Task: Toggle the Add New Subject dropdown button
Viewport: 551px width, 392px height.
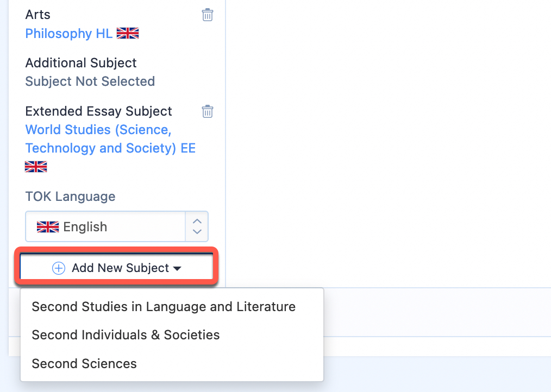Action: (117, 268)
